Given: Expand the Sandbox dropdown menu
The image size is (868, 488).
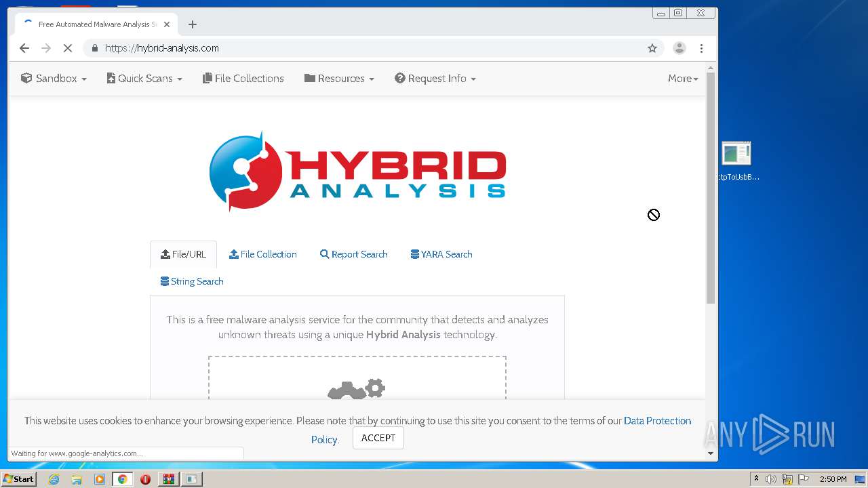Looking at the screenshot, I should click(54, 79).
